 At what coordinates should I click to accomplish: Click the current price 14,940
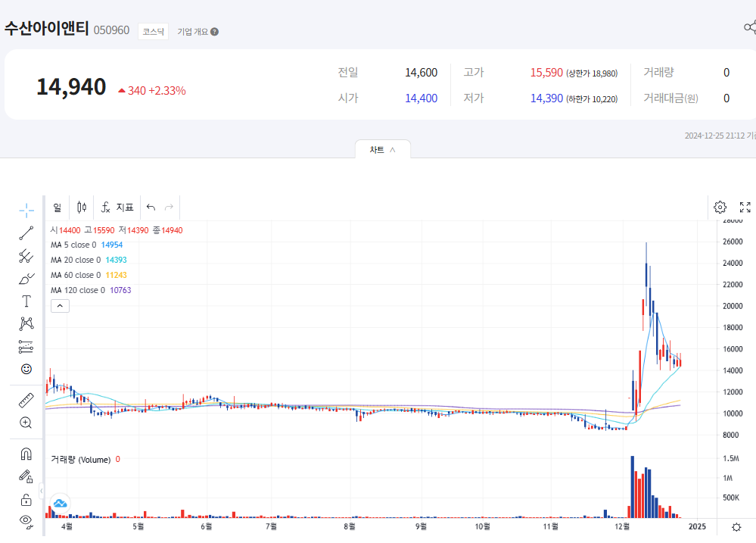click(71, 87)
